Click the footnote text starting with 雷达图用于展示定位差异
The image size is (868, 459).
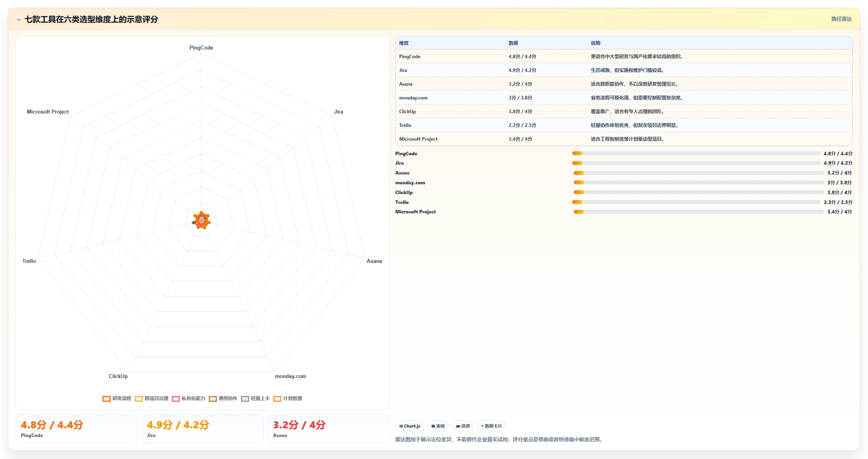point(499,439)
